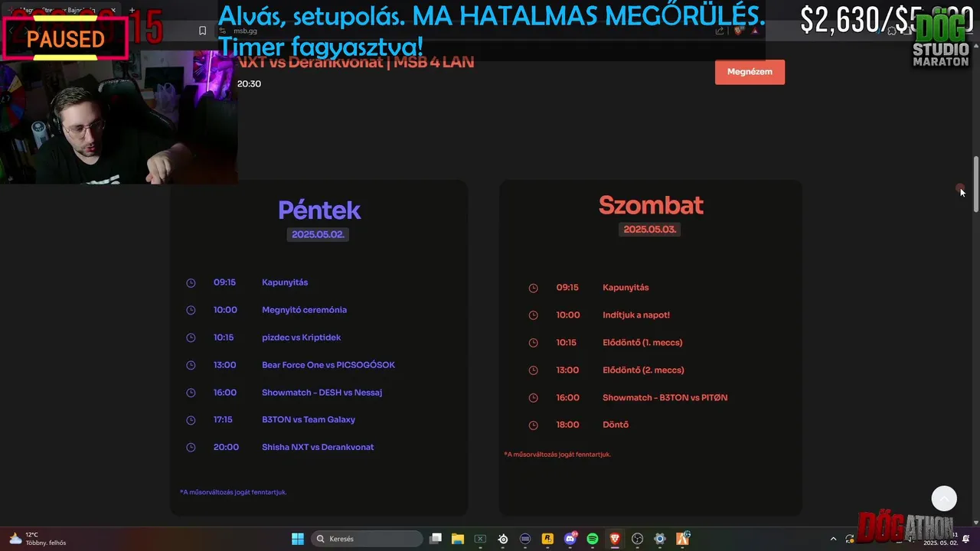Open the Settings gear on the taskbar
The width and height of the screenshot is (980, 551).
(660, 539)
